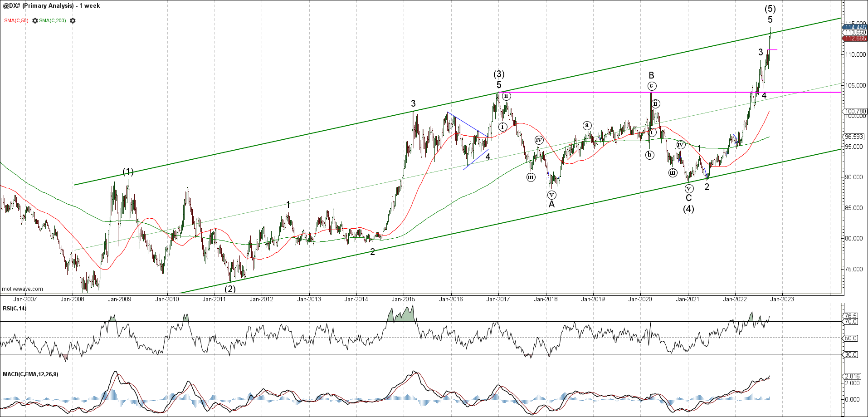This screenshot has width=868, height=417.
Task: Click the MACD 2.000 scale label
Action: click(x=853, y=383)
